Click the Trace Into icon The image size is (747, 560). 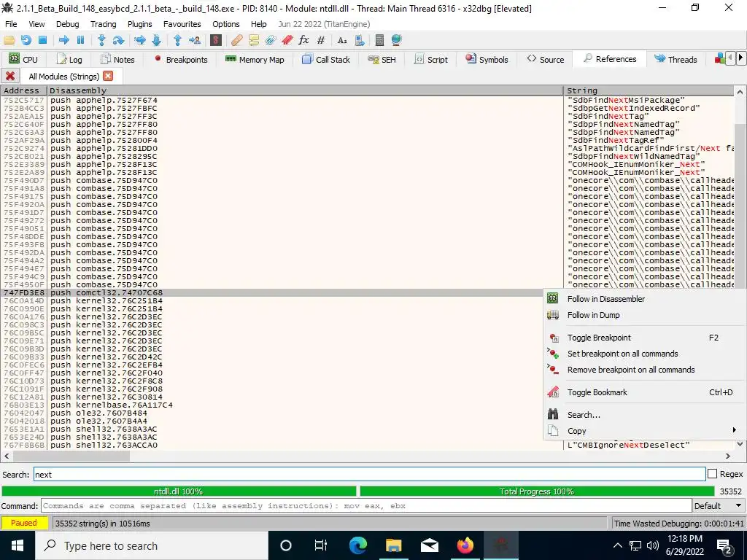point(139,41)
